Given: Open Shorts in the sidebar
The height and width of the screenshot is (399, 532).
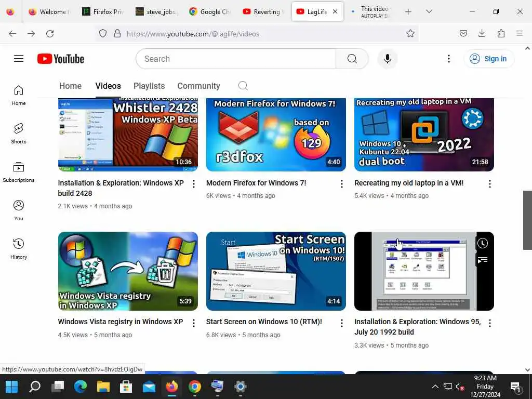Looking at the screenshot, I should coord(19,134).
